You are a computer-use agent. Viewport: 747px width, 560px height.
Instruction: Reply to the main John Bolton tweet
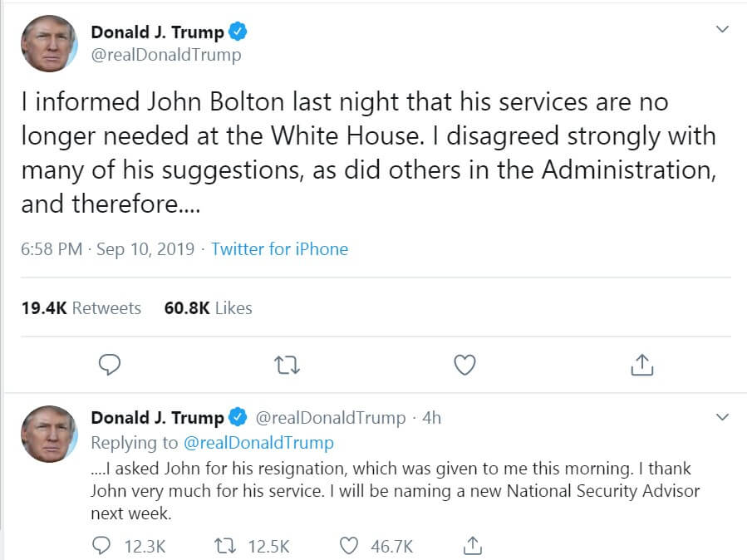pos(110,365)
